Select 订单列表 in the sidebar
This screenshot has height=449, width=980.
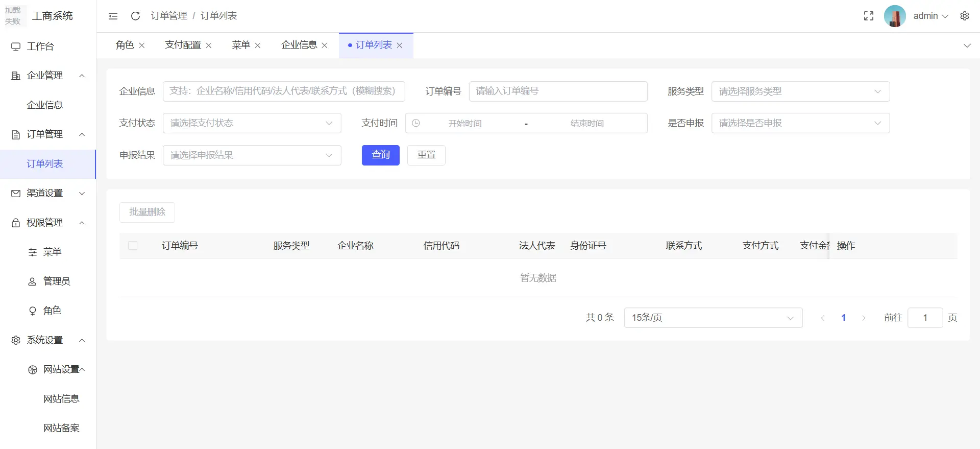(x=48, y=164)
